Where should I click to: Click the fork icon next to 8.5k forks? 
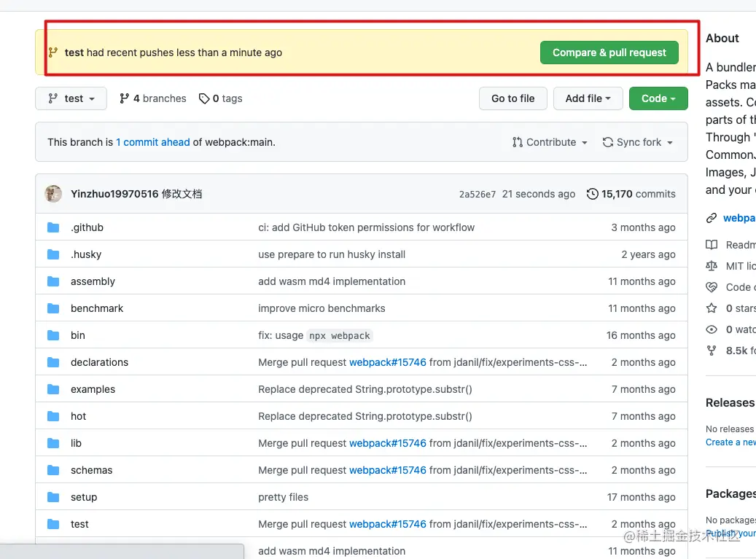tap(711, 351)
